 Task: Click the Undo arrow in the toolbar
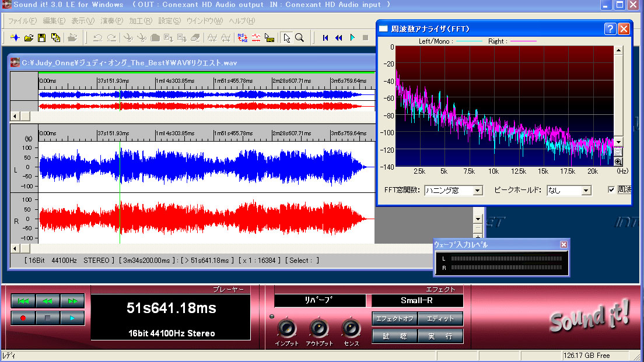pos(98,38)
